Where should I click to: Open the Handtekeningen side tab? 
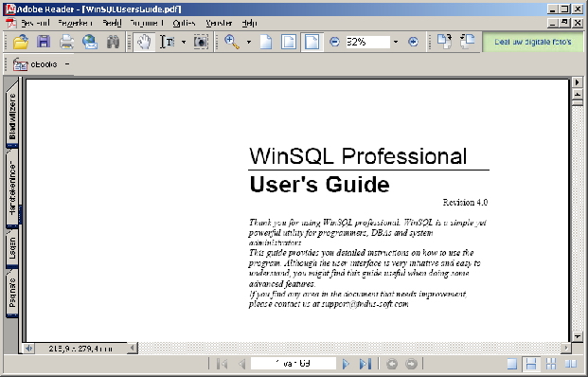(x=12, y=188)
